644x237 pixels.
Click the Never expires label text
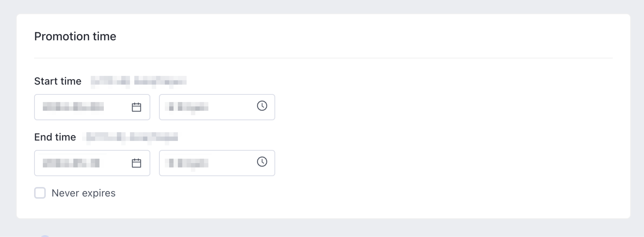point(83,193)
